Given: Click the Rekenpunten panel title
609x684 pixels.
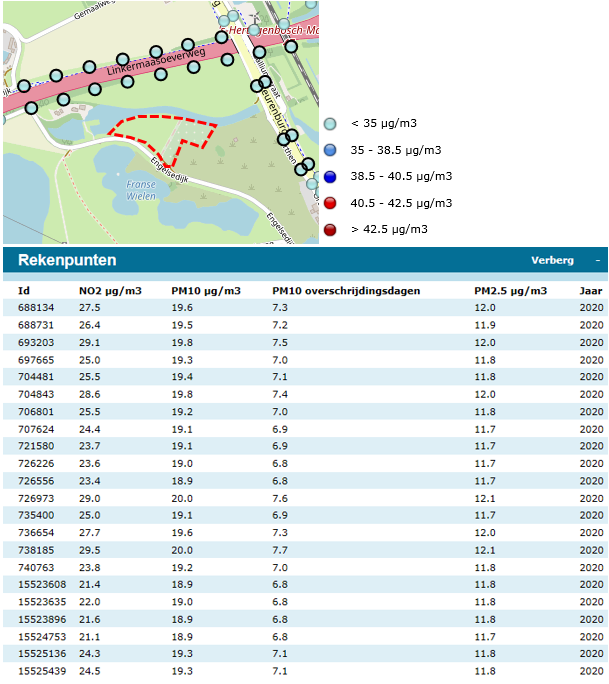Looking at the screenshot, I should click(x=67, y=260).
